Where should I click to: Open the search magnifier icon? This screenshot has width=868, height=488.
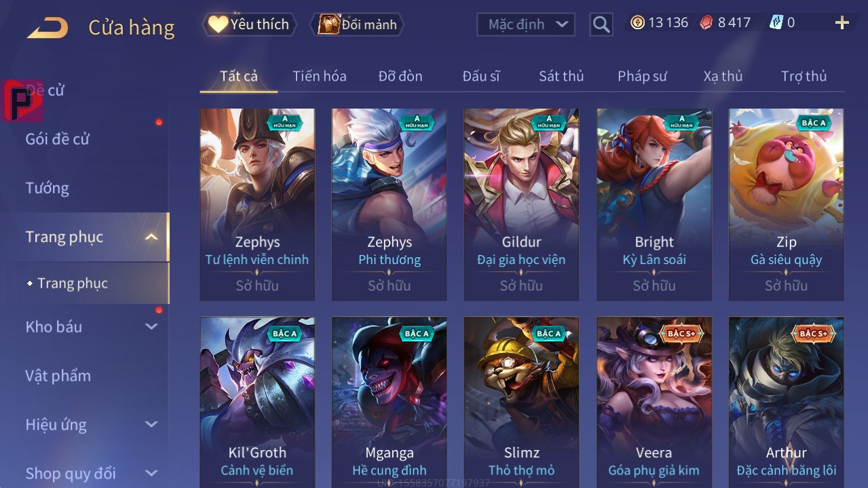(601, 24)
